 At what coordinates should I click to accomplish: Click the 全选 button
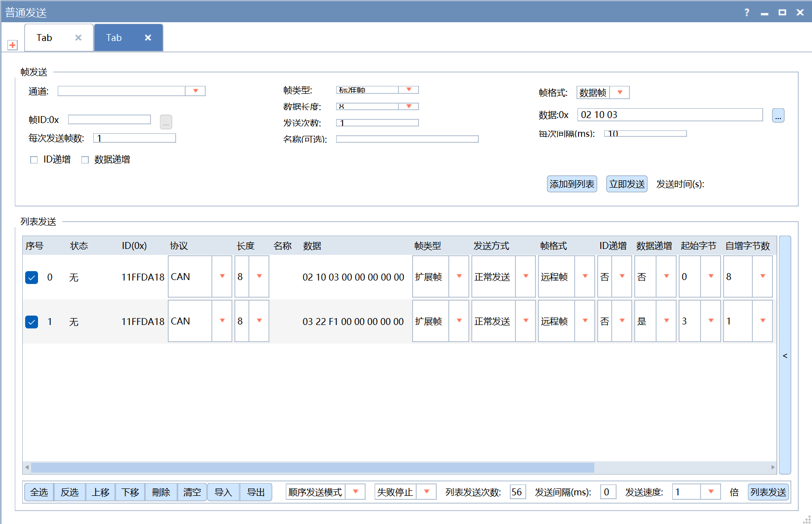39,492
